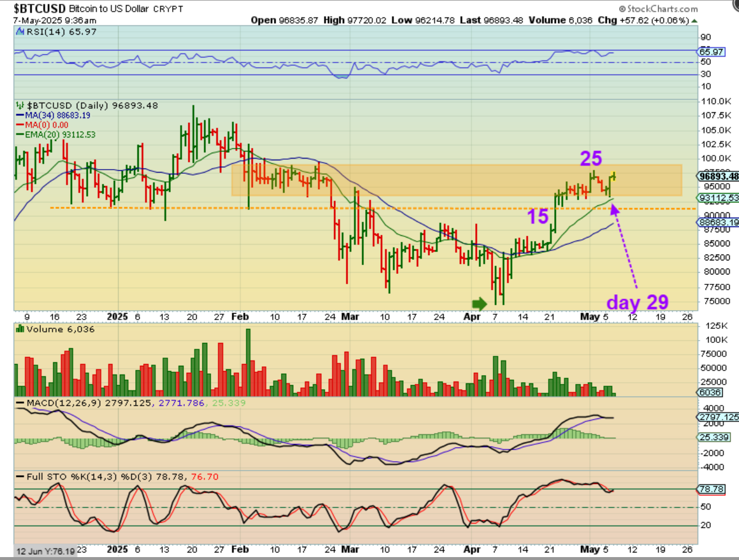Click the 125K volume axis label
This screenshot has width=739, height=560.
click(717, 326)
